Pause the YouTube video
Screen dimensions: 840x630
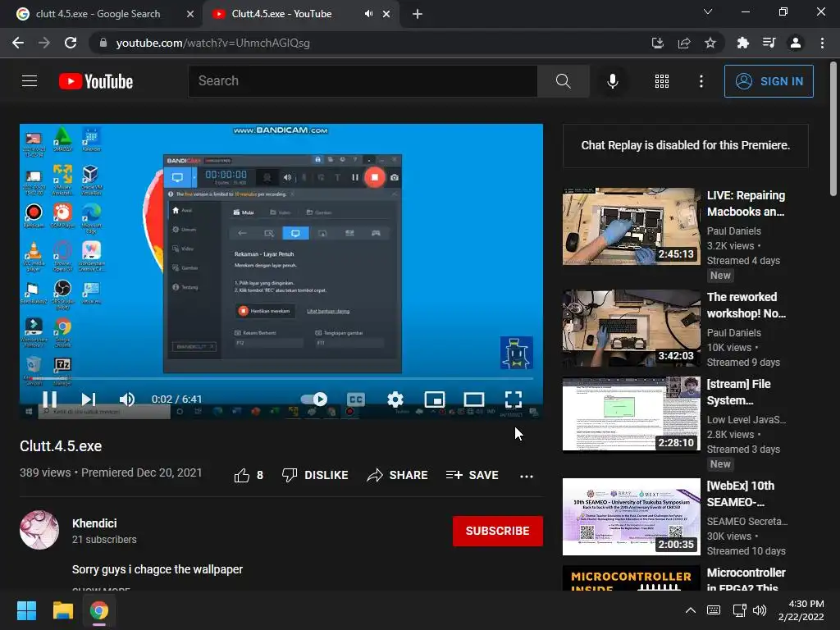tap(49, 399)
